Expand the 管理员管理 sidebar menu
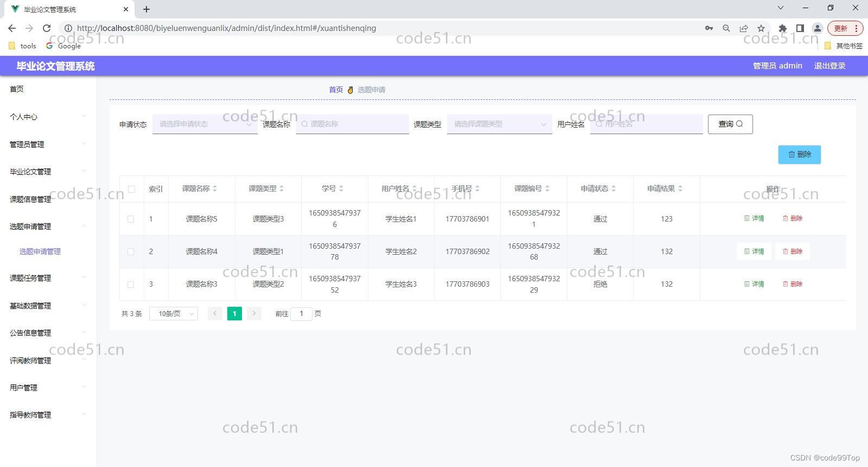Viewport: 868px width, 467px height. [48, 144]
